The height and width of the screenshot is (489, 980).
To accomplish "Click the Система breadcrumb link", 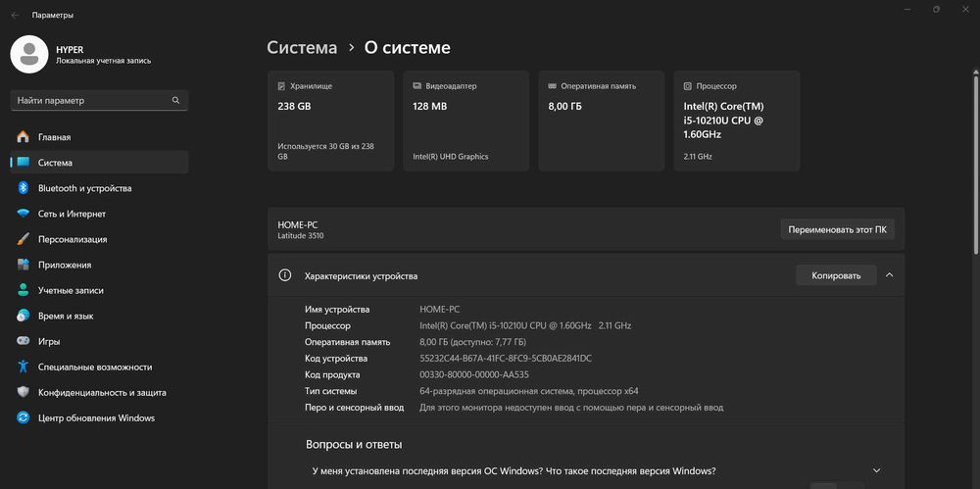I will (x=302, y=47).
